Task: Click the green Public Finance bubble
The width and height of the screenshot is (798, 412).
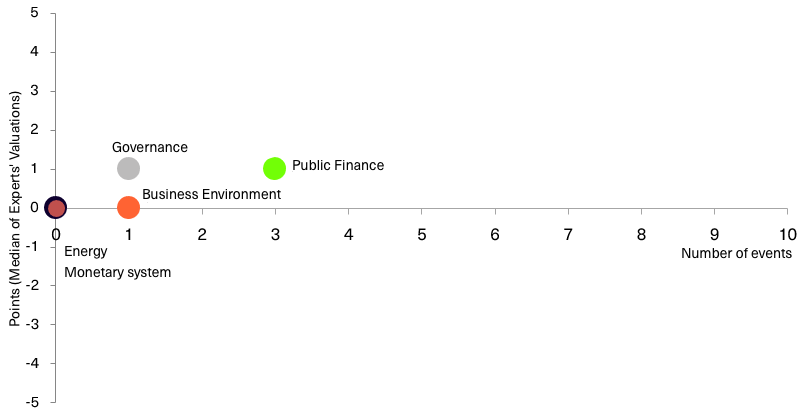Action: click(x=275, y=168)
